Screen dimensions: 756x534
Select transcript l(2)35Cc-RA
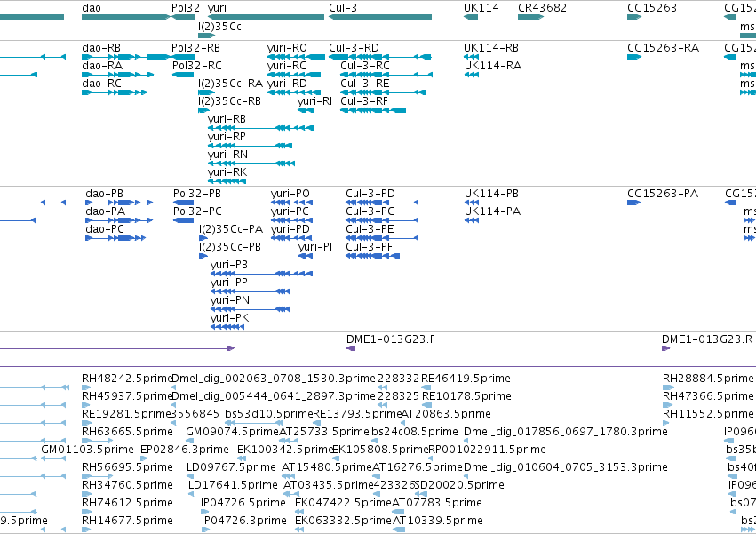pyautogui.click(x=230, y=84)
